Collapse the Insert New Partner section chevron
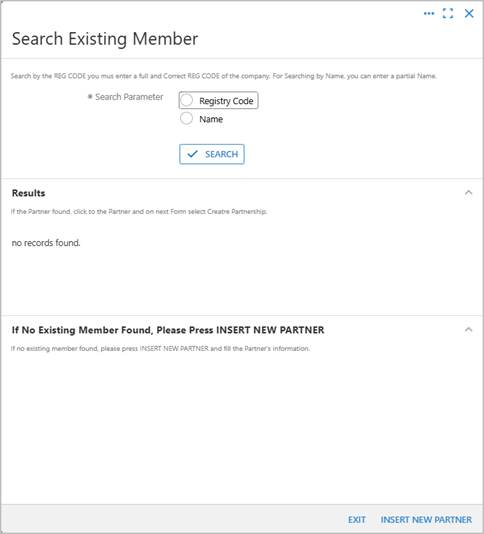Viewport: 484px width, 534px height. pyautogui.click(x=469, y=329)
